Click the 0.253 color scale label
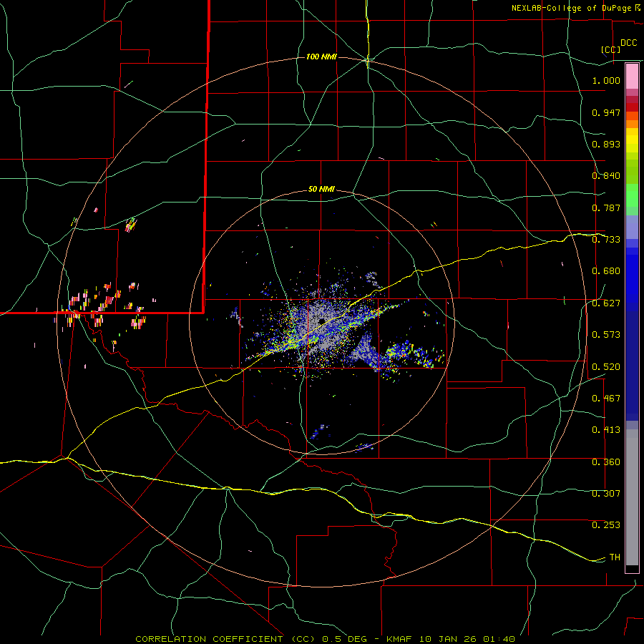 [x=606, y=525]
